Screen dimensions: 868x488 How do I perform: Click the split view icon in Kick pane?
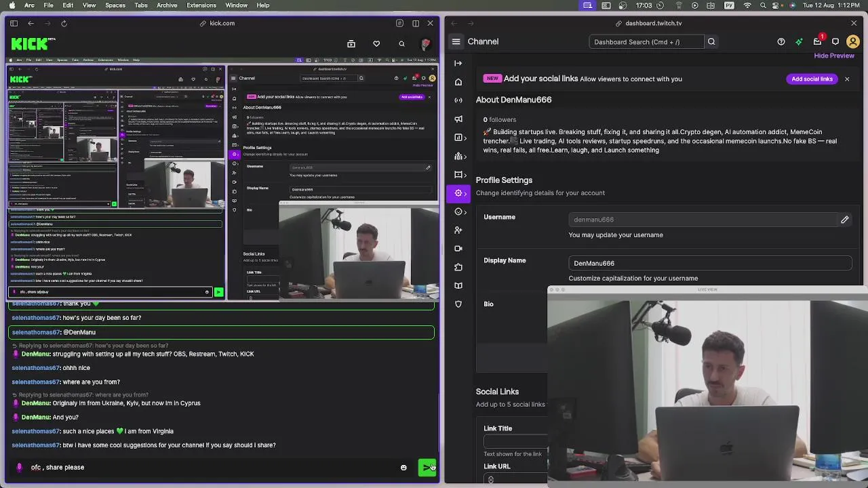(x=416, y=23)
